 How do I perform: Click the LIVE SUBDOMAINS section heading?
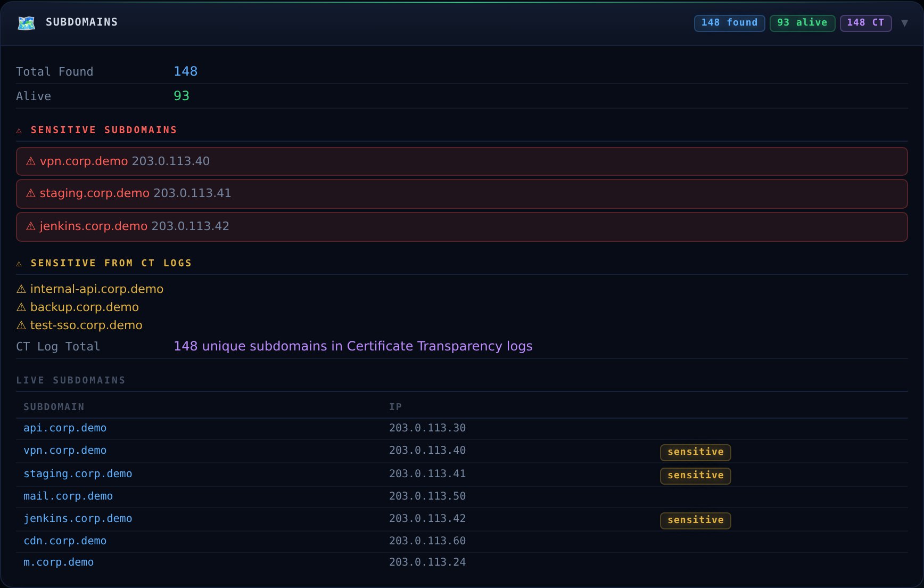[x=71, y=380]
